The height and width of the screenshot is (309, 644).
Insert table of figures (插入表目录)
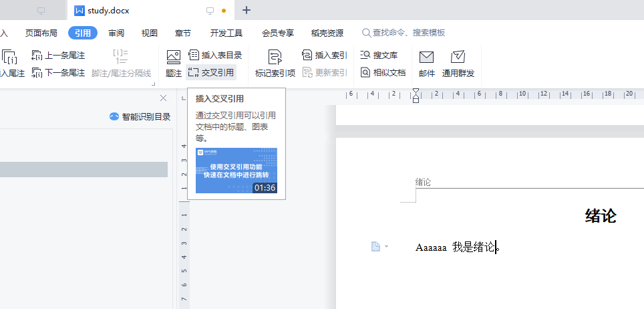tap(215, 55)
